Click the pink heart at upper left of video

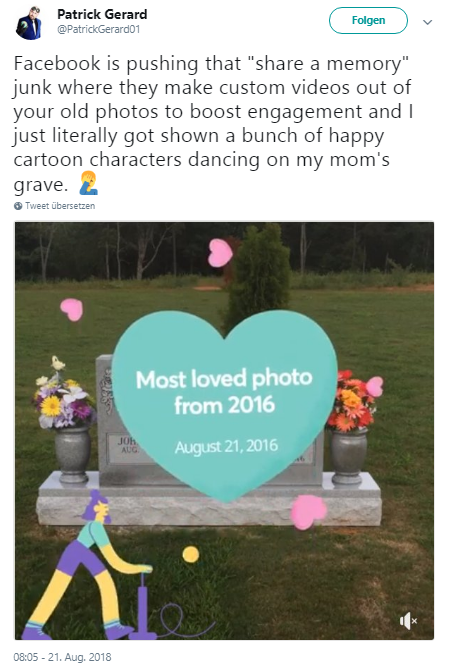click(72, 309)
